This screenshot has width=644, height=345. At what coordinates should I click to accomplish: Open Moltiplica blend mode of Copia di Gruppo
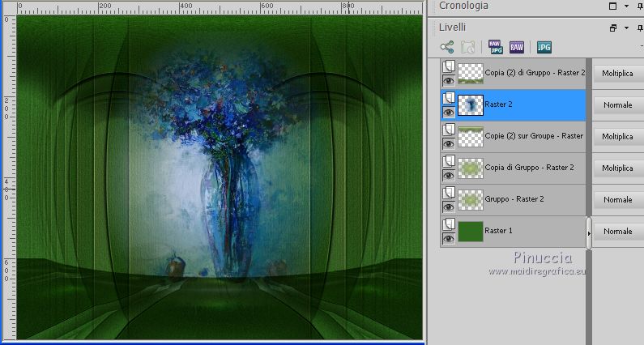(x=618, y=168)
